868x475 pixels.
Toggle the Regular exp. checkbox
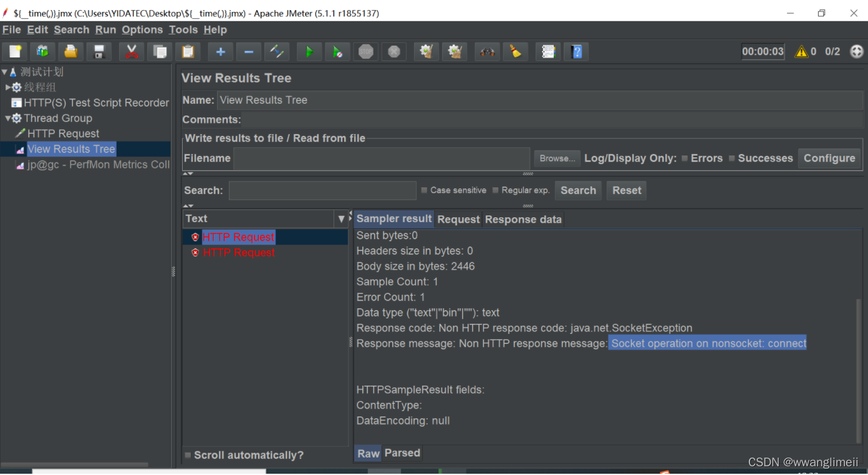pyautogui.click(x=496, y=190)
